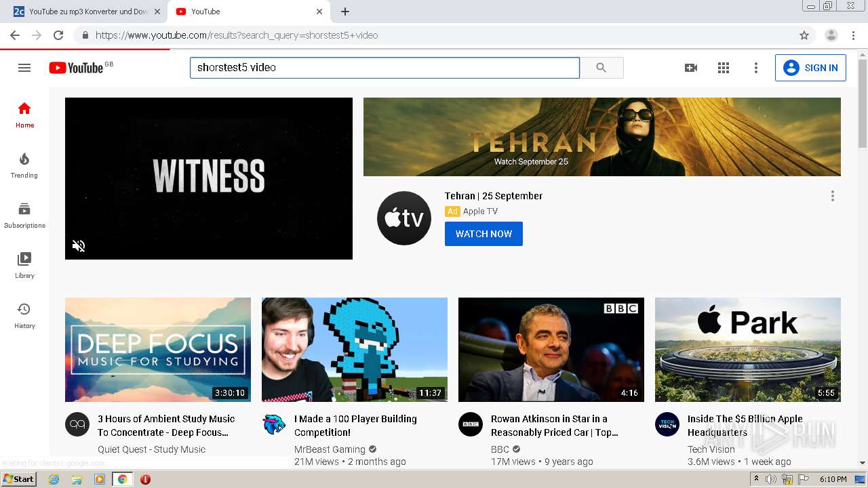This screenshot has height=488, width=868.
Task: Open the media player taskbar icon
Action: click(100, 479)
